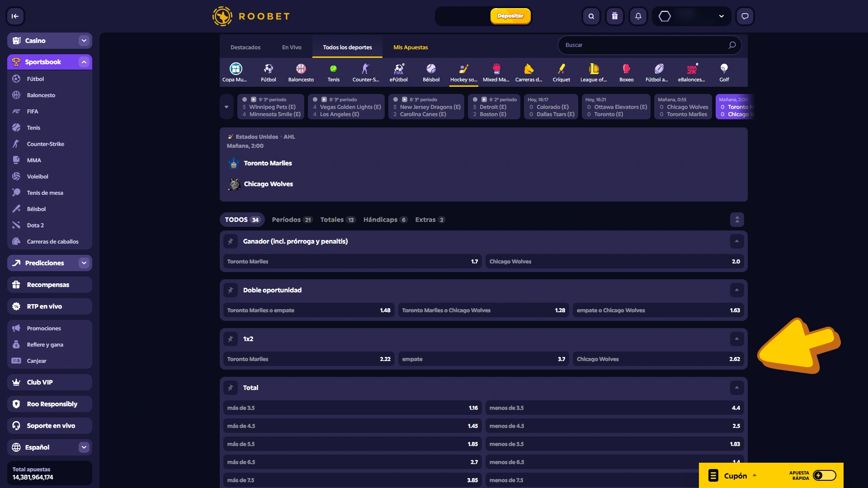Image resolution: width=868 pixels, height=488 pixels.
Task: Open the notifications bell
Action: (638, 16)
